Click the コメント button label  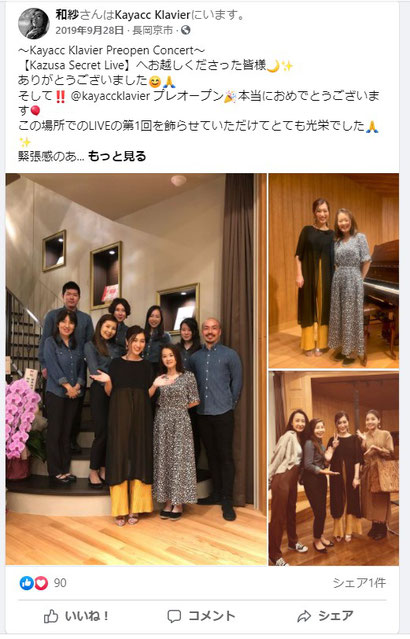point(212,616)
